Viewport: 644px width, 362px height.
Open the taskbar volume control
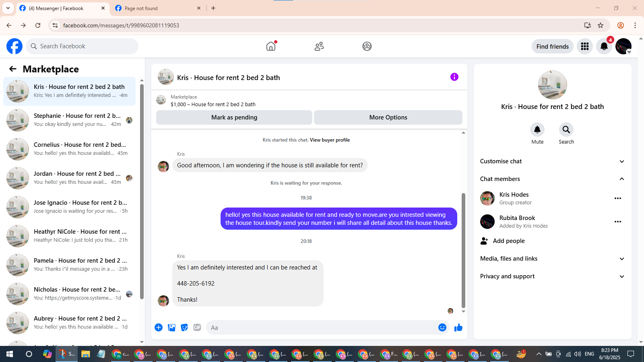[x=578, y=354]
